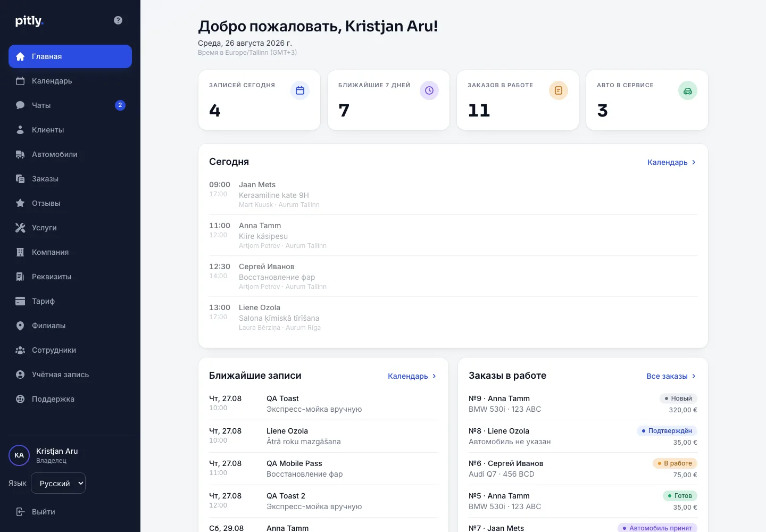Viewport: 766px width, 532px height.
Task: Open the Календарь link in Сегодня panel
Action: 672,162
